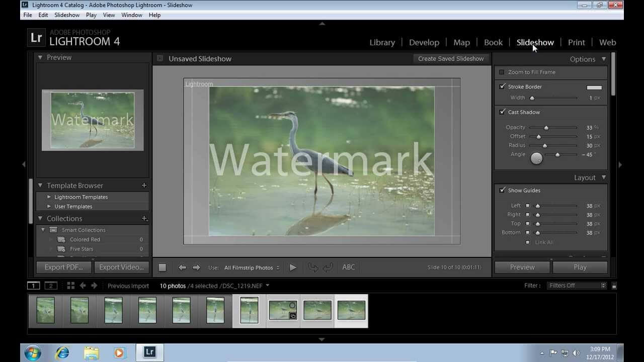This screenshot has height=362, width=644.
Task: Click the toolbar play triangle
Action: coord(293,267)
